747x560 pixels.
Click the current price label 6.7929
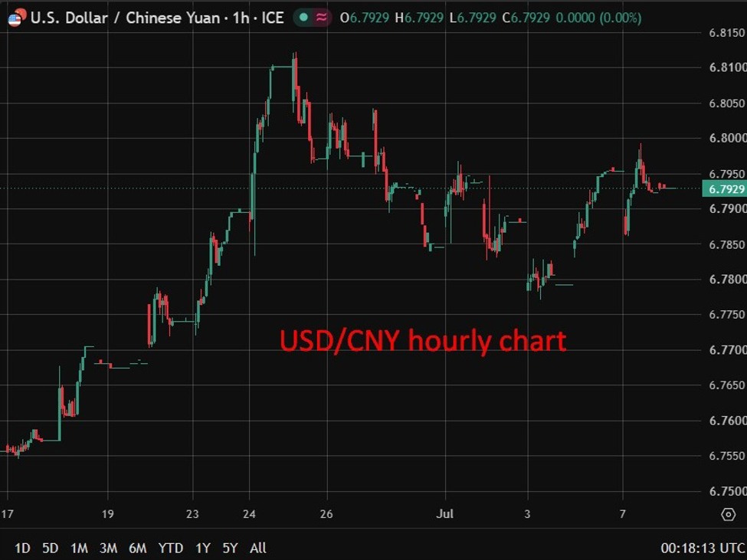click(725, 189)
